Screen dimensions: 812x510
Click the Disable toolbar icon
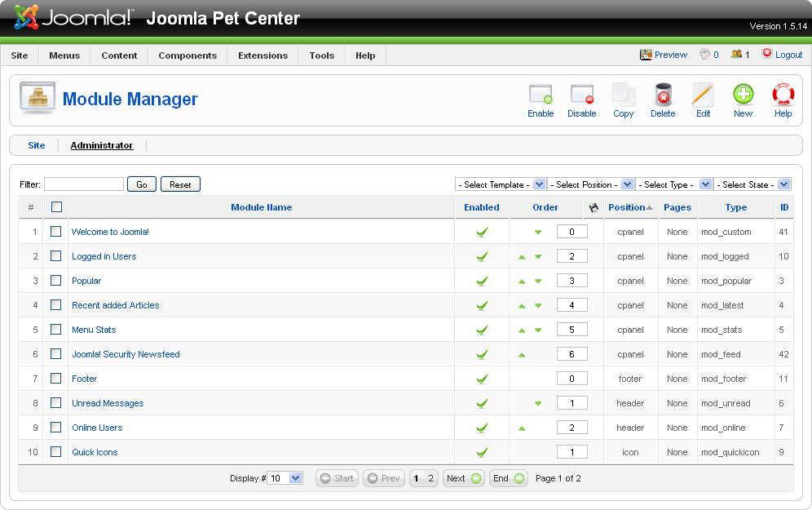coord(581,95)
